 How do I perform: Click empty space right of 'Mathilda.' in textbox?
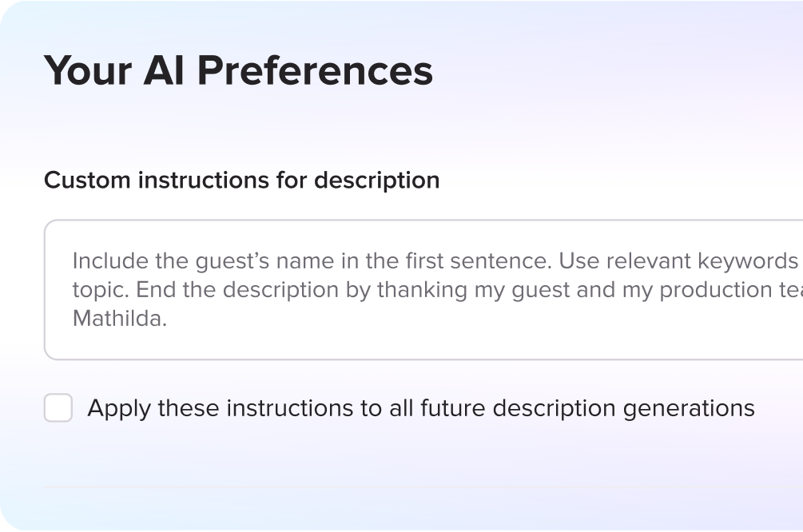(x=461, y=319)
